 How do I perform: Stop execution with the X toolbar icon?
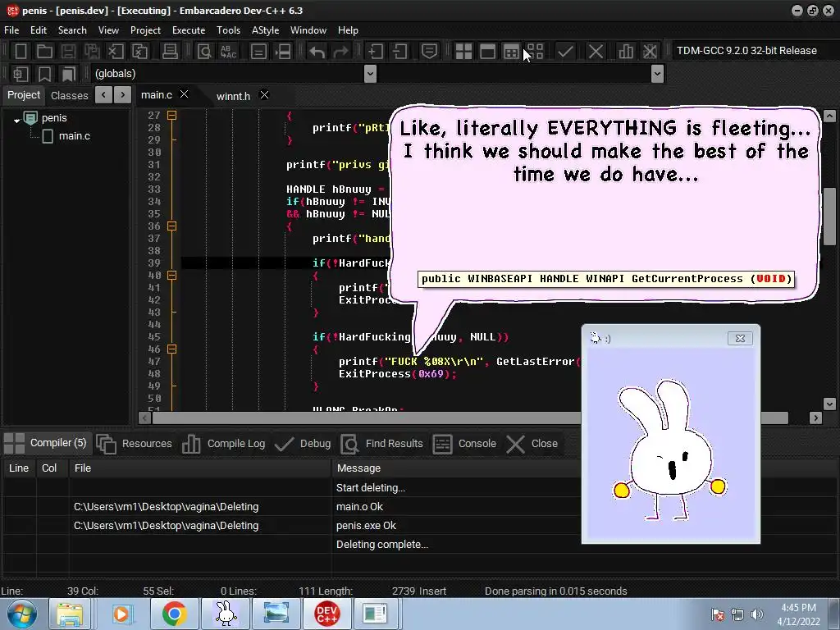coord(596,51)
